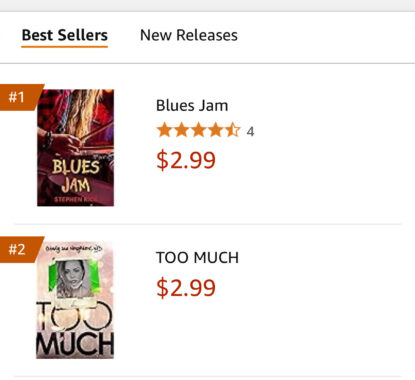Open the New Releases tab
The height and width of the screenshot is (380, 415).
click(189, 35)
